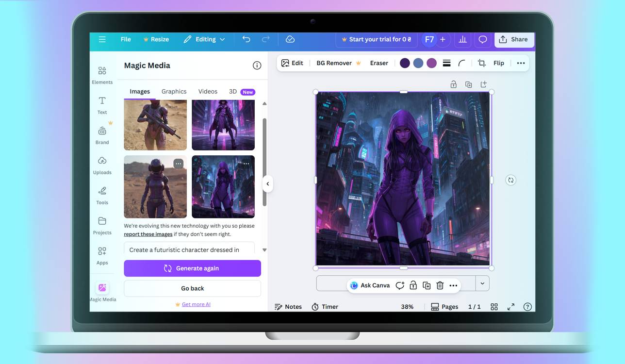Image resolution: width=625 pixels, height=364 pixels.
Task: Select Magic Media in the sidebar
Action: coord(102,292)
